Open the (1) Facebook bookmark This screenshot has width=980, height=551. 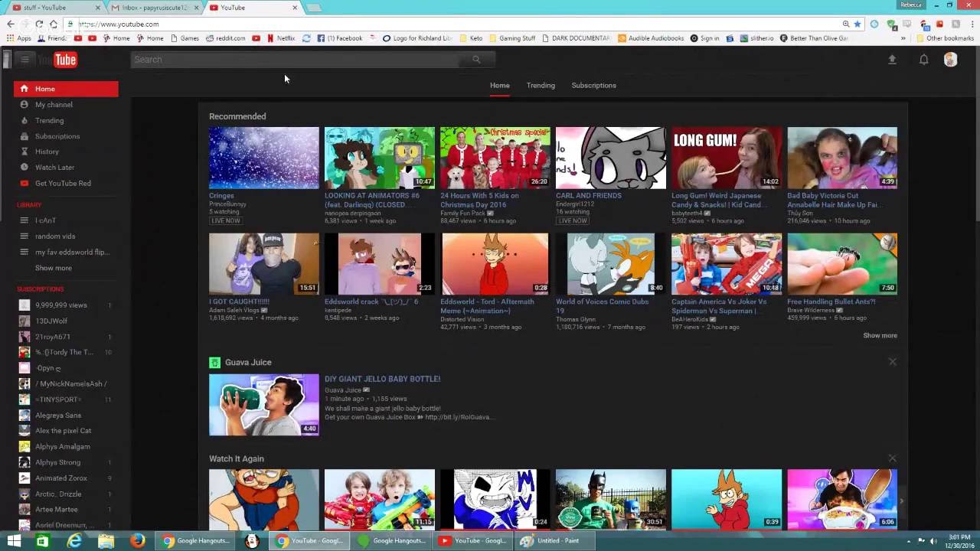pos(339,38)
